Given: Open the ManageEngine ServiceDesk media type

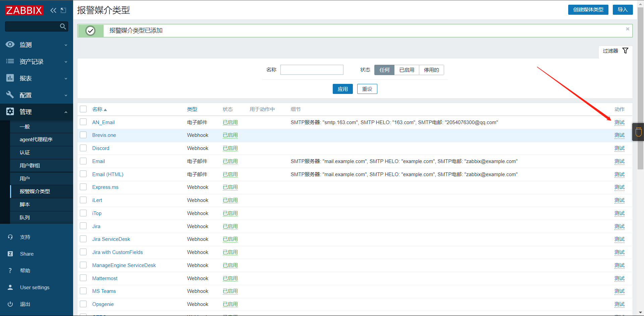Looking at the screenshot, I should [124, 265].
